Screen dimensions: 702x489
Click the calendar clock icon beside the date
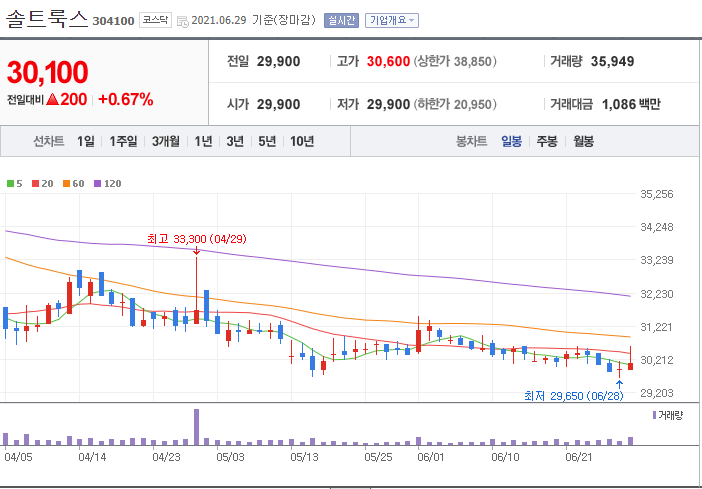(x=183, y=21)
